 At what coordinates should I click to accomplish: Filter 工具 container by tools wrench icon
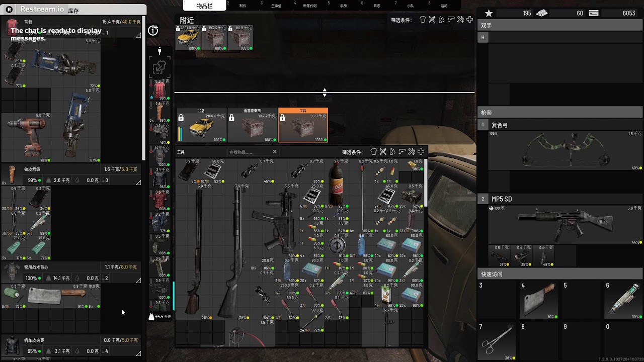click(412, 151)
